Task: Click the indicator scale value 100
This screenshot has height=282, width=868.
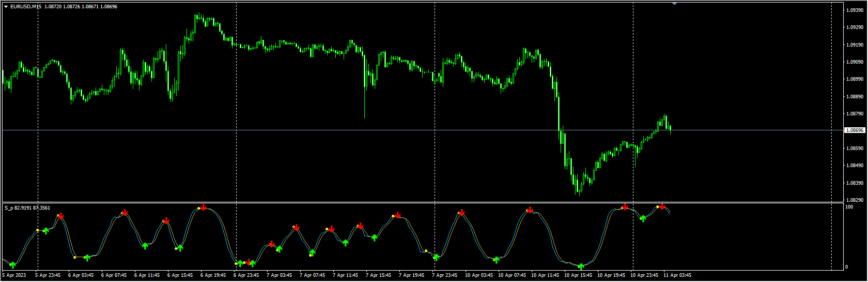Action: point(849,207)
